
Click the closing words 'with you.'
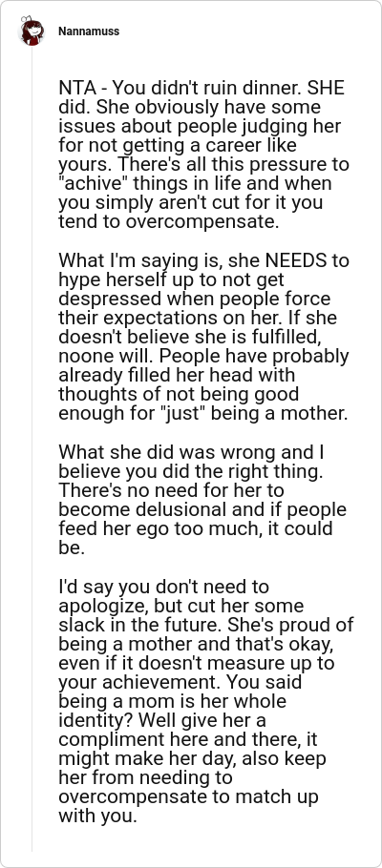pyautogui.click(x=97, y=816)
